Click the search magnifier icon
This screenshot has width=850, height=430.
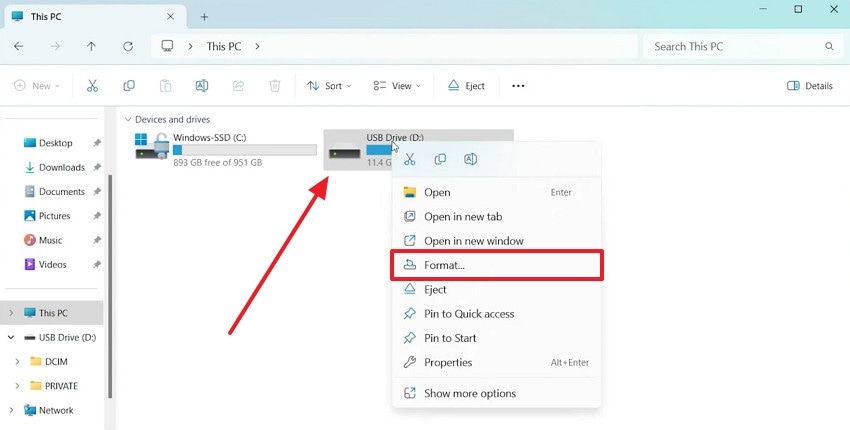(x=829, y=47)
